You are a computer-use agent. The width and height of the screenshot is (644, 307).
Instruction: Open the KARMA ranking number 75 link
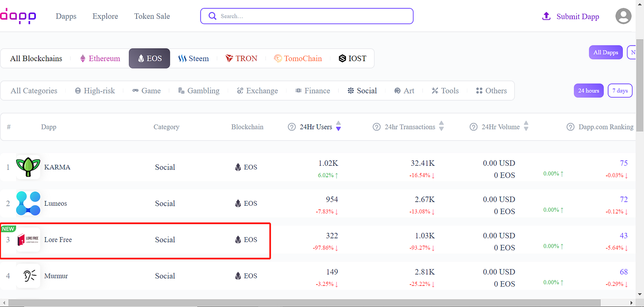[624, 163]
